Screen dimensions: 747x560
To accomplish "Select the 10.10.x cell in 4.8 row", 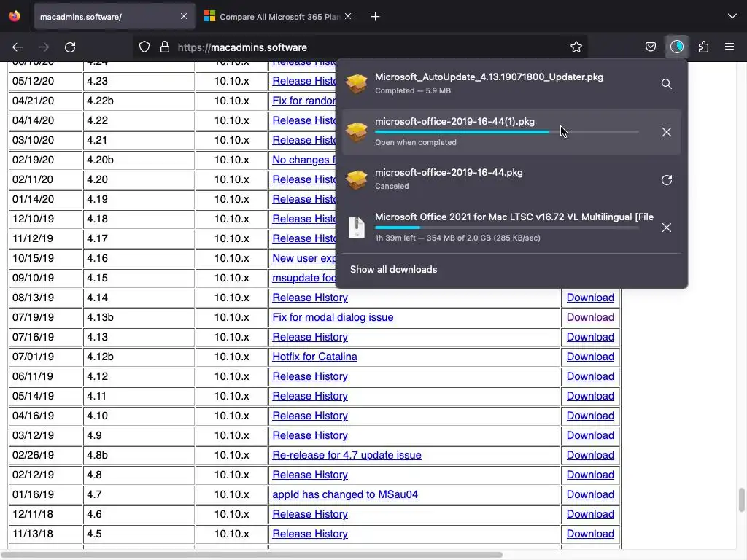I will click(x=231, y=475).
